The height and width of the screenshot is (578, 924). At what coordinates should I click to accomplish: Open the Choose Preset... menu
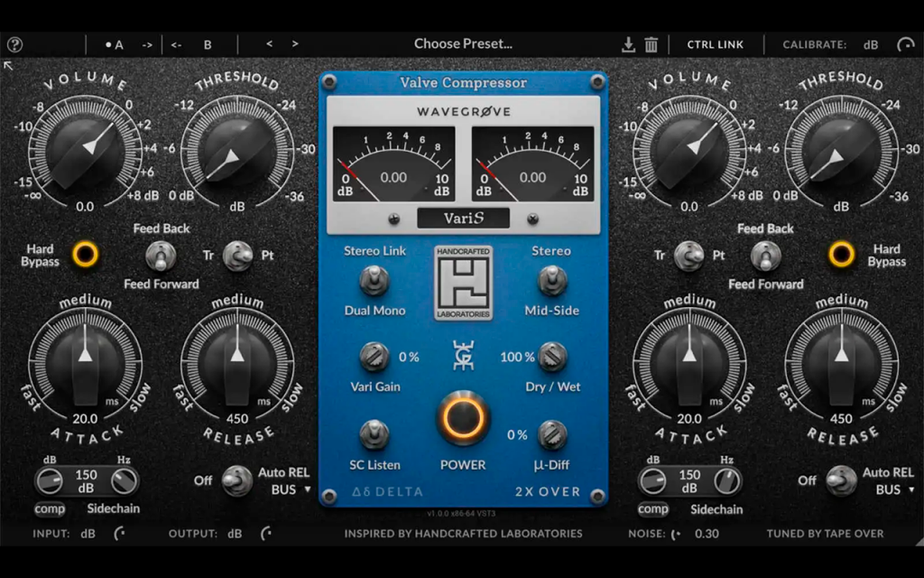(x=463, y=43)
